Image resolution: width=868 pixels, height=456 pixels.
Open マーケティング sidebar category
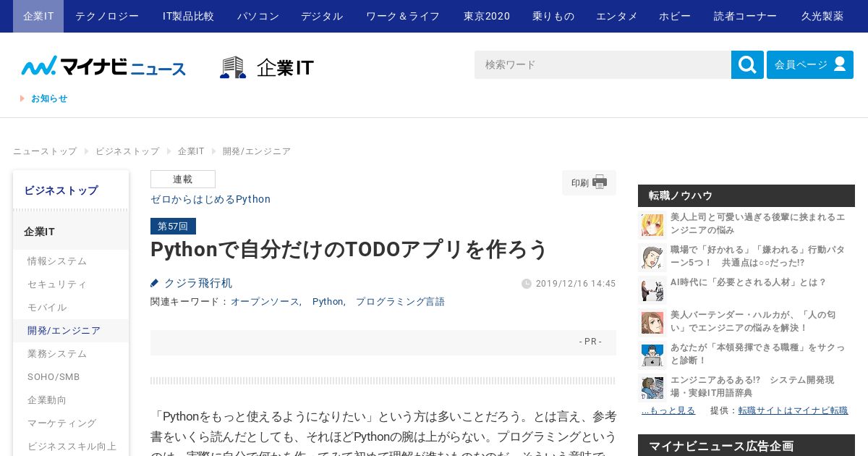71,423
